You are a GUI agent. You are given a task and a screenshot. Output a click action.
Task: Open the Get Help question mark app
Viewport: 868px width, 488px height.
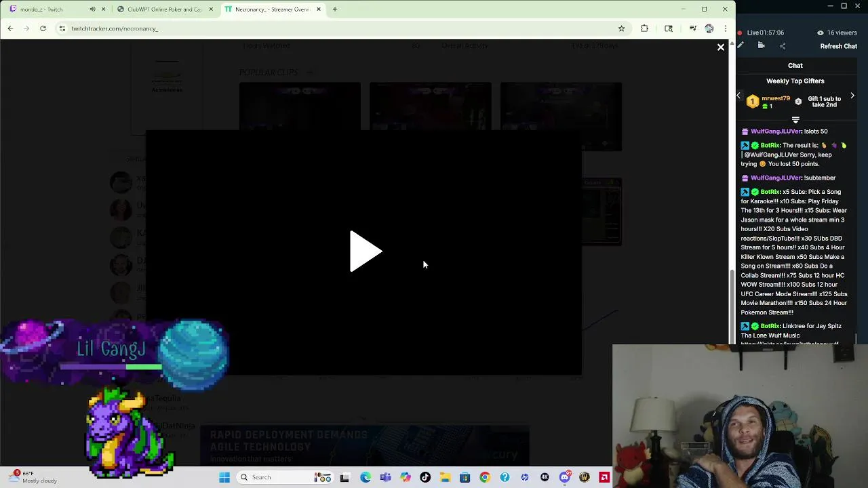tap(505, 477)
